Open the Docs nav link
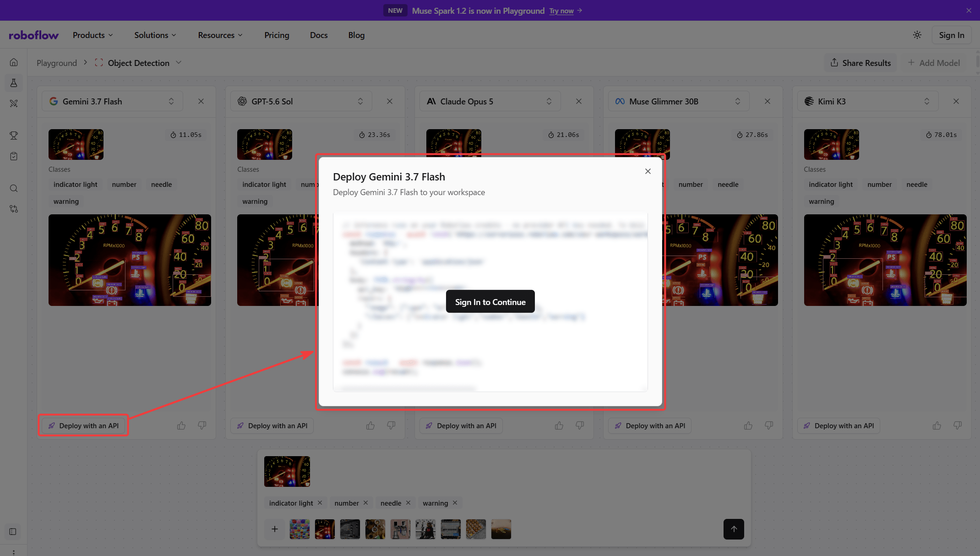Image resolution: width=980 pixels, height=556 pixels. [x=319, y=35]
